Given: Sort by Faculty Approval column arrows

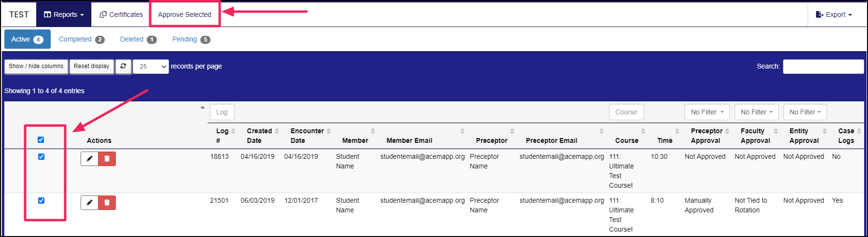Looking at the screenshot, I should 776,131.
